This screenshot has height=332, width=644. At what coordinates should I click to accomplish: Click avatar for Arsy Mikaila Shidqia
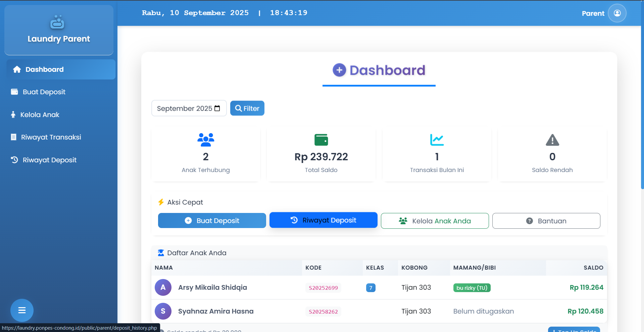163,287
